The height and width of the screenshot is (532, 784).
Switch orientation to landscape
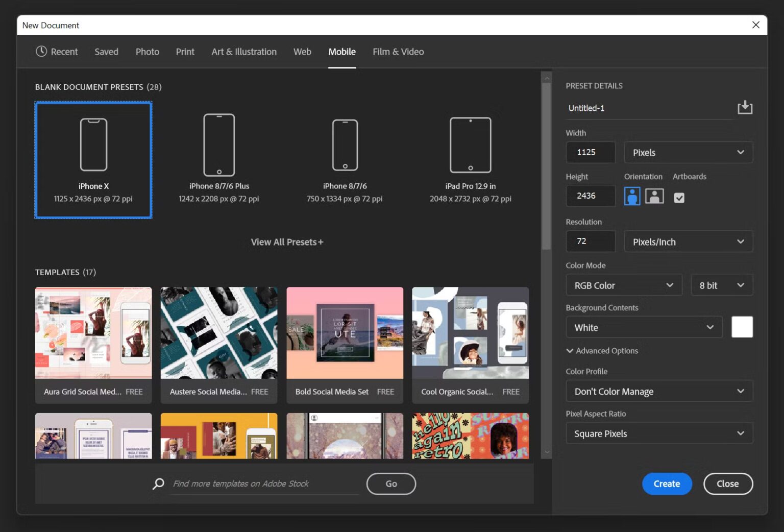pos(654,196)
